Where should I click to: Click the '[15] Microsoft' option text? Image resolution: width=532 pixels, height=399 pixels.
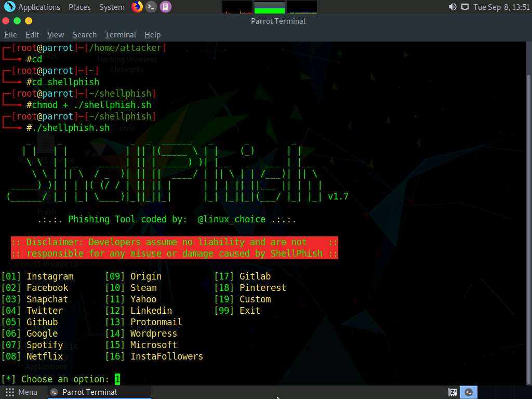click(x=141, y=345)
